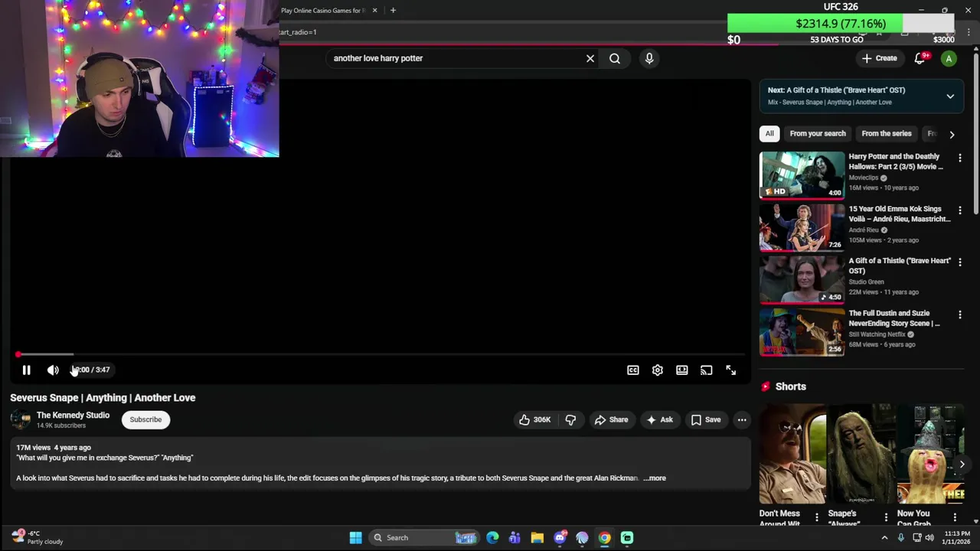Click the search magnifier button
This screenshot has height=551, width=980.
pos(615,58)
